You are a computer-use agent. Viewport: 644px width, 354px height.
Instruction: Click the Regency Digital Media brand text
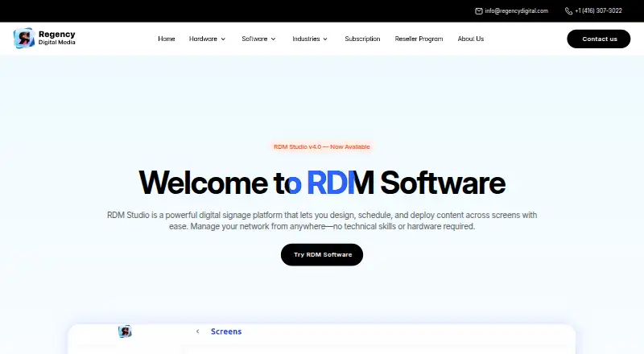(56, 38)
